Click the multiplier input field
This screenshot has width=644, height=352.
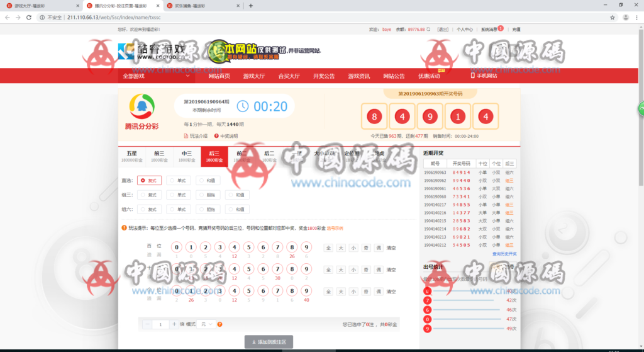click(160, 324)
